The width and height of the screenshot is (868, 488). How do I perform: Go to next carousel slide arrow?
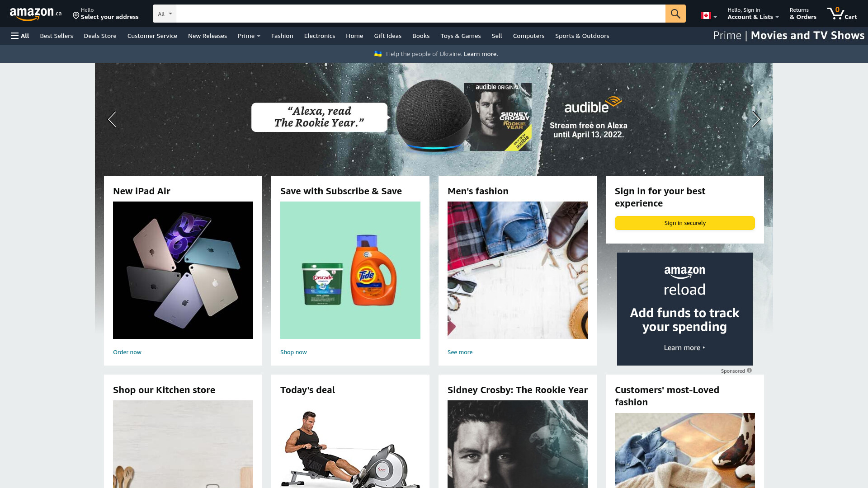[756, 119]
